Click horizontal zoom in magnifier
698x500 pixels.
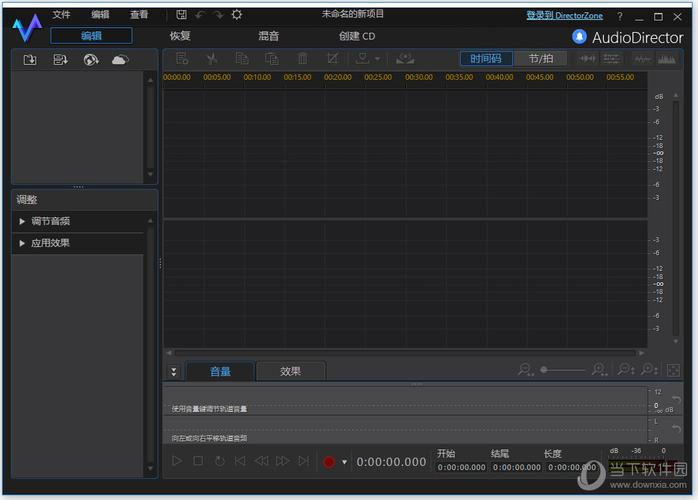(600, 370)
